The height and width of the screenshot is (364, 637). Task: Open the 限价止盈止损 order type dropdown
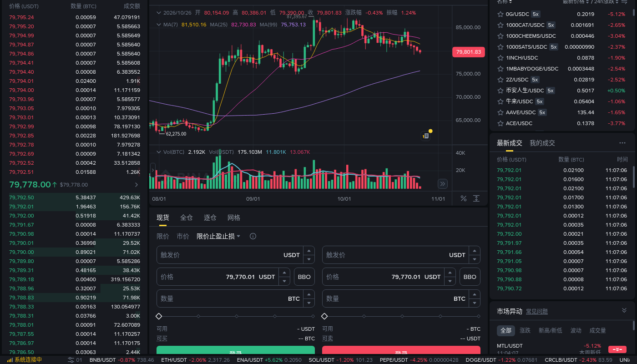pos(218,236)
